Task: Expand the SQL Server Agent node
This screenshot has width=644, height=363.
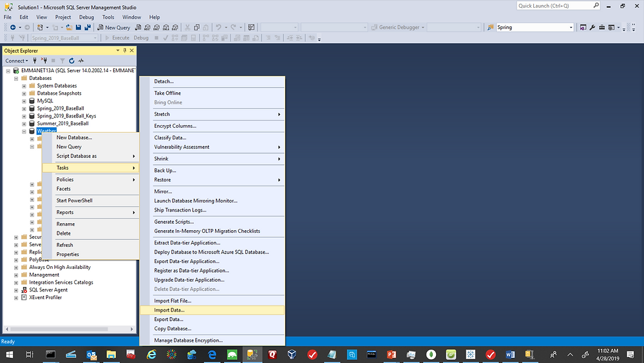Action: click(x=16, y=290)
